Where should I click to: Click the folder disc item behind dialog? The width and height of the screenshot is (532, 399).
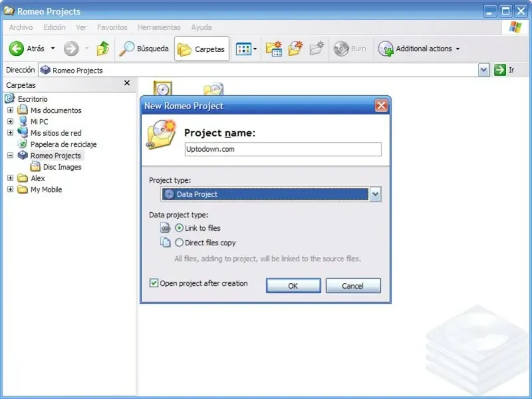pos(213,89)
